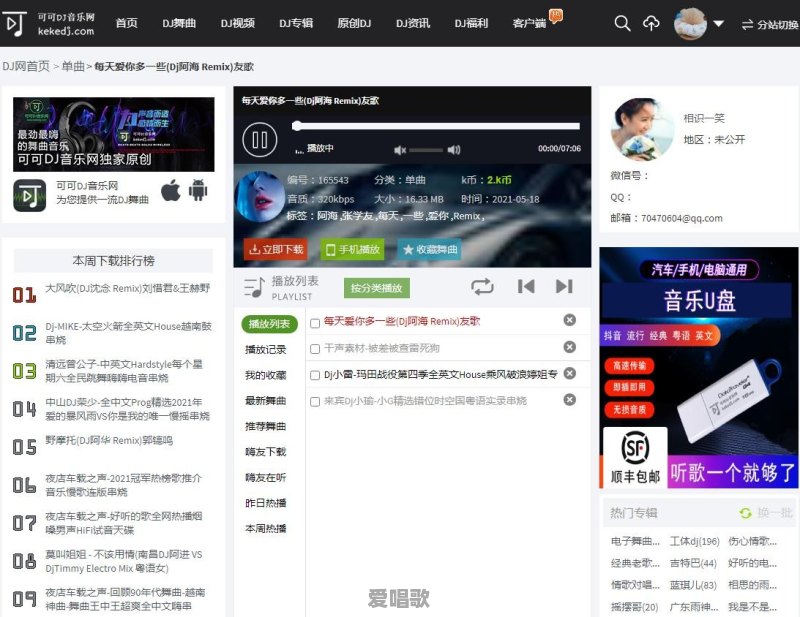Select the 播放列表 side tab
The height and width of the screenshot is (617, 800).
click(x=269, y=324)
